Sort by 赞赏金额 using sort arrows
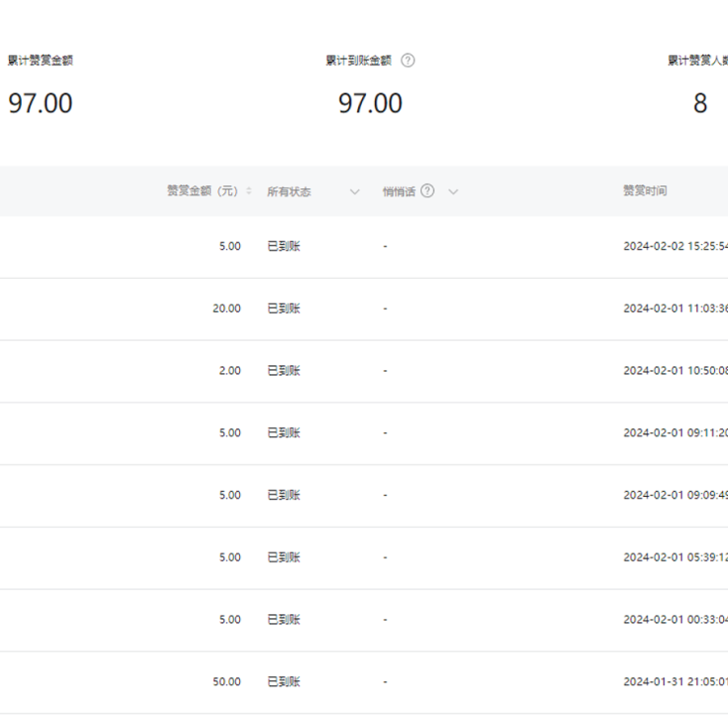 [x=249, y=191]
